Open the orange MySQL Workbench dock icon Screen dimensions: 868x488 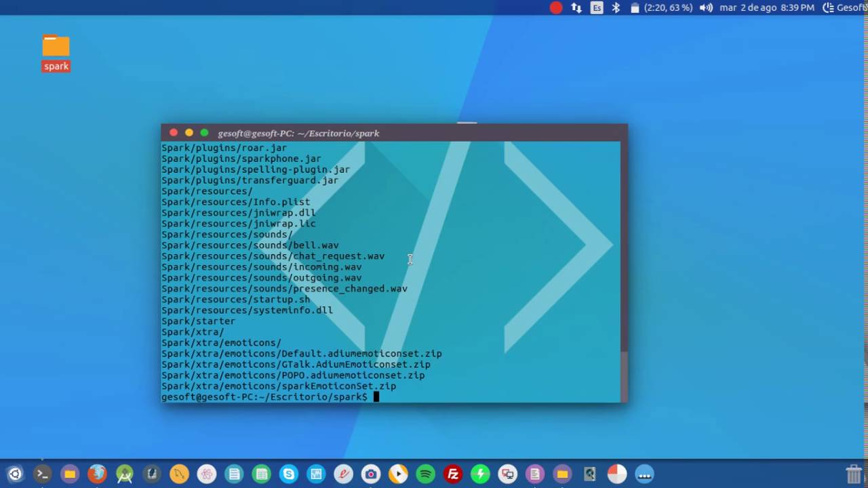[179, 474]
